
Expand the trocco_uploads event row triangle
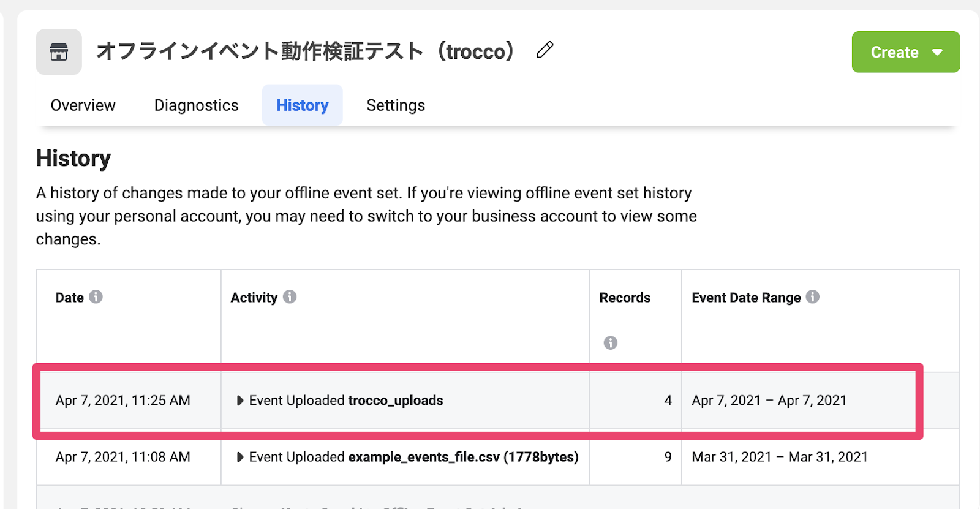(x=240, y=401)
